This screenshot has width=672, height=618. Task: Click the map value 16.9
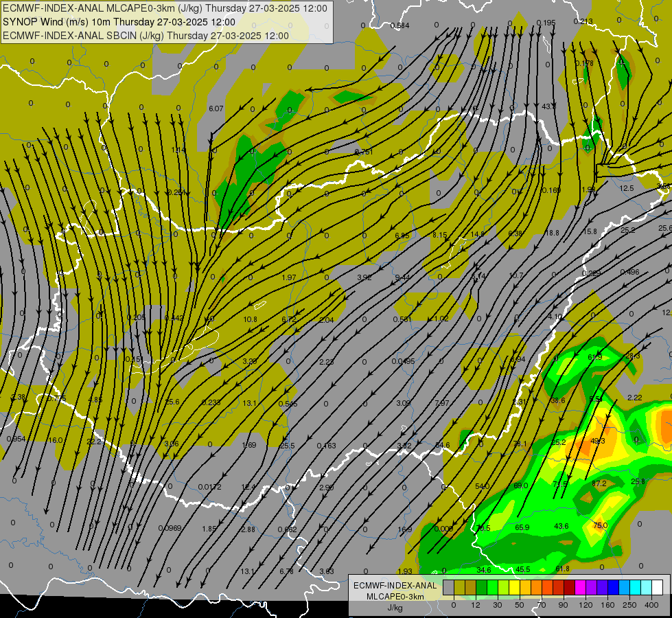coord(405,529)
